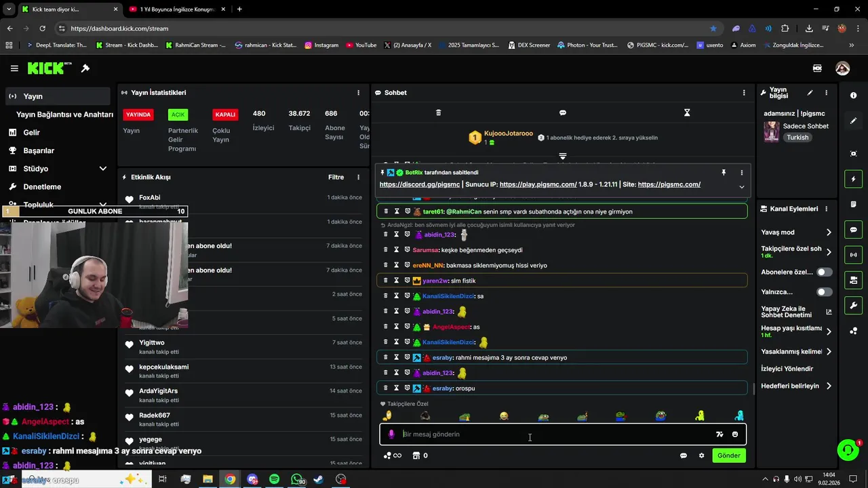Click the purple microphone icon in the message box

pyautogui.click(x=391, y=434)
